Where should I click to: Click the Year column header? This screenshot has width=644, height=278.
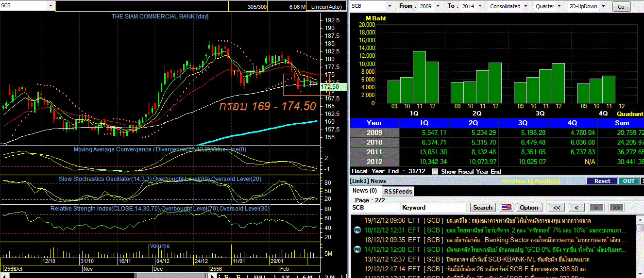tap(374, 123)
